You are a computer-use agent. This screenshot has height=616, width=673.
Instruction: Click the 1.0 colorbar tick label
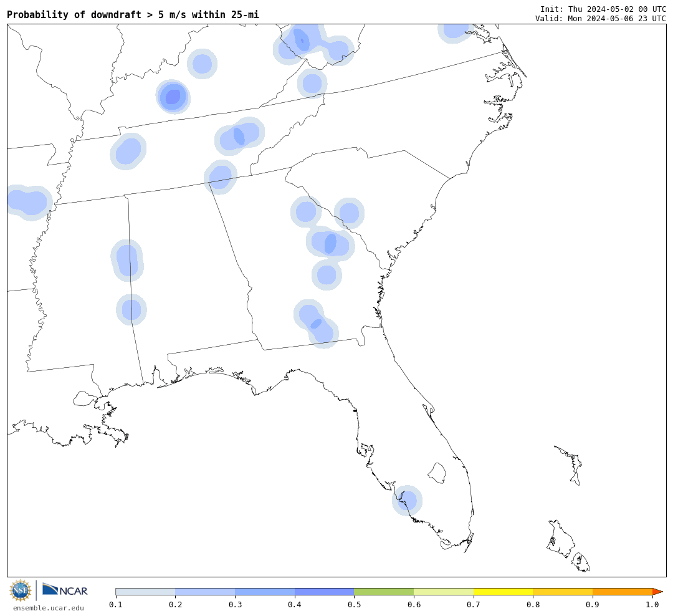(652, 604)
